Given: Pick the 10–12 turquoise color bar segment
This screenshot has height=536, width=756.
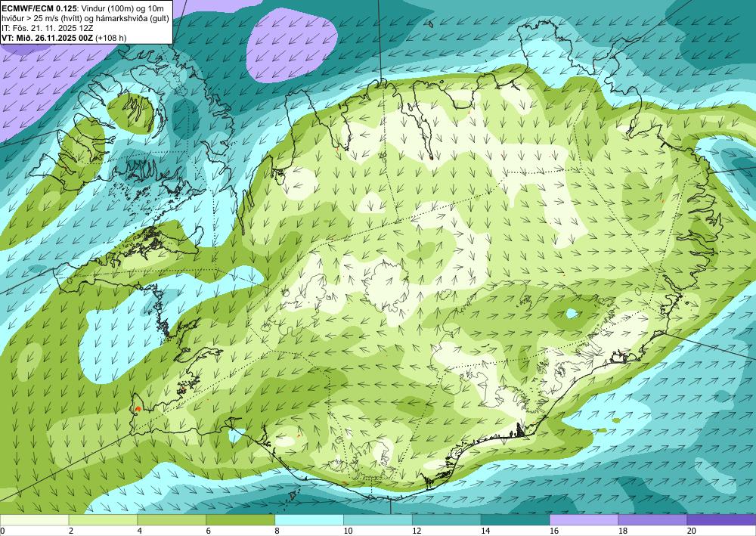Looking at the screenshot, I should pyautogui.click(x=378, y=520).
